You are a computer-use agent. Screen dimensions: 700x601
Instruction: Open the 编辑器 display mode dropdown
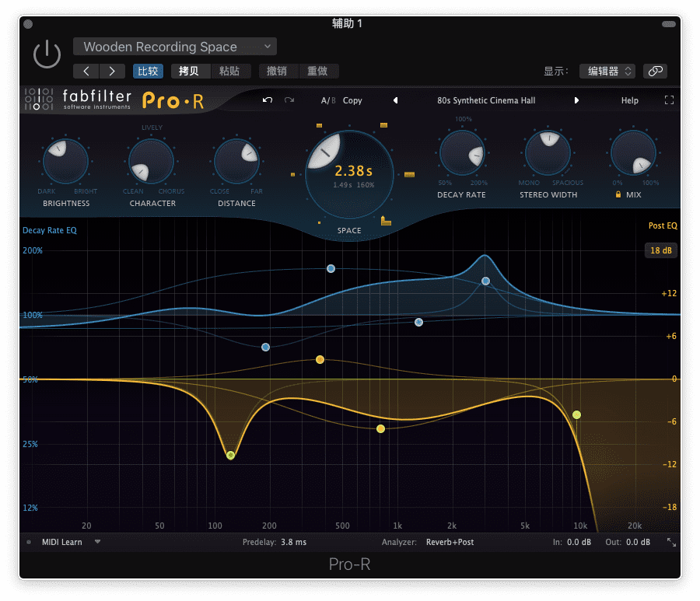pos(607,71)
